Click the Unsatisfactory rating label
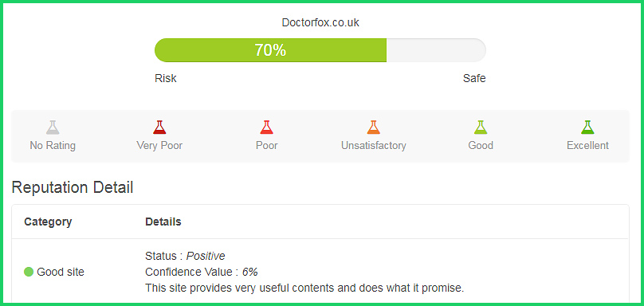 tap(373, 145)
